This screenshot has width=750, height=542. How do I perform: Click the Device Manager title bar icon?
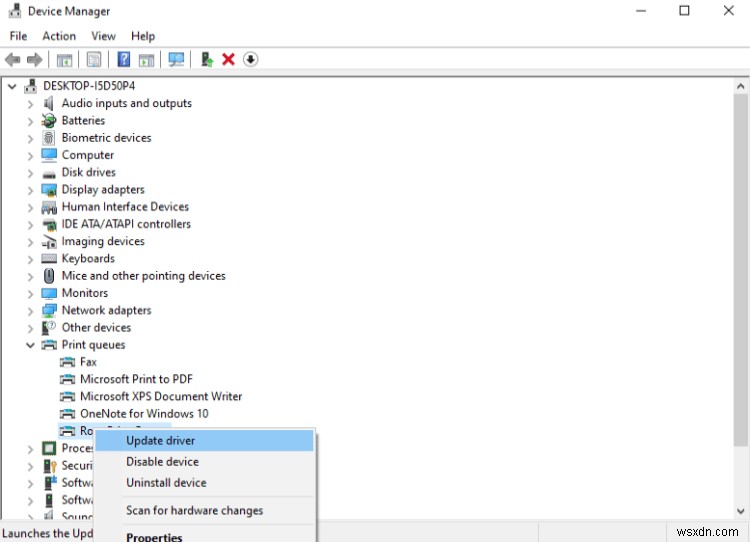coord(15,11)
